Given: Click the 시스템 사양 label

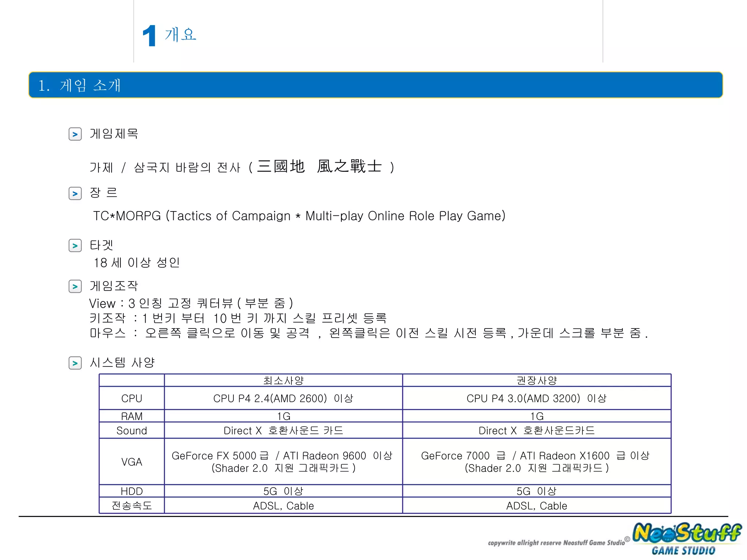Looking at the screenshot, I should (x=122, y=362).
